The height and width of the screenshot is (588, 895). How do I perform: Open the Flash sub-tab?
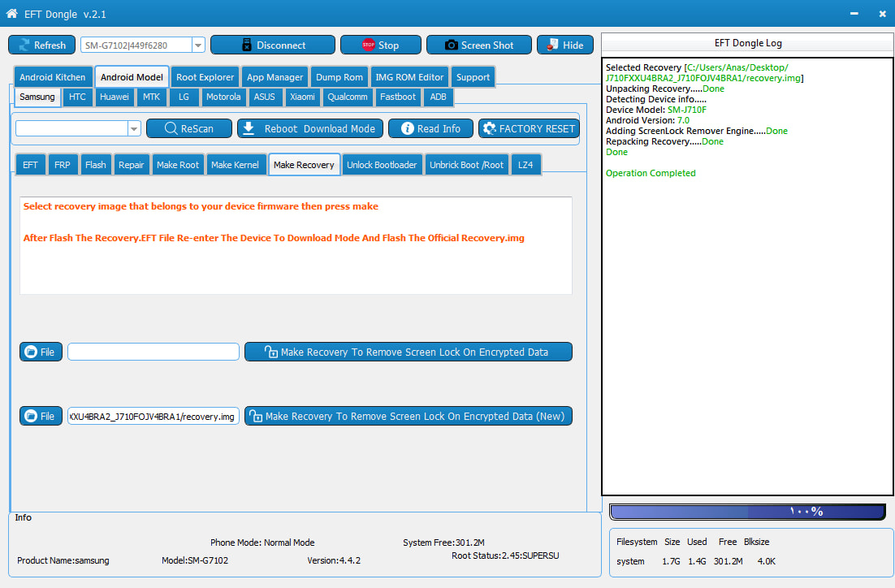(95, 165)
